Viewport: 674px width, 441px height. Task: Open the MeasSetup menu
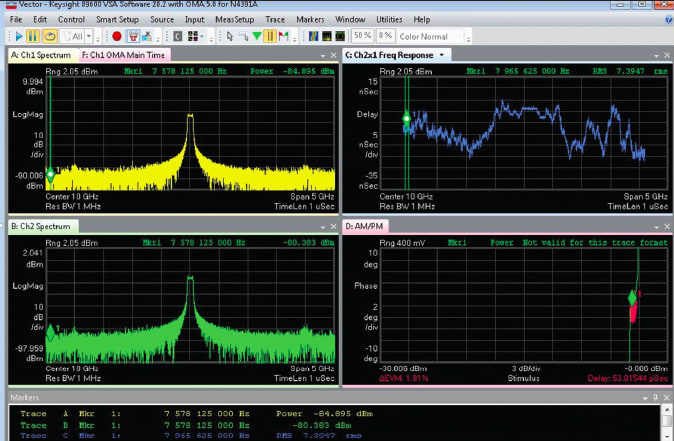(x=233, y=19)
